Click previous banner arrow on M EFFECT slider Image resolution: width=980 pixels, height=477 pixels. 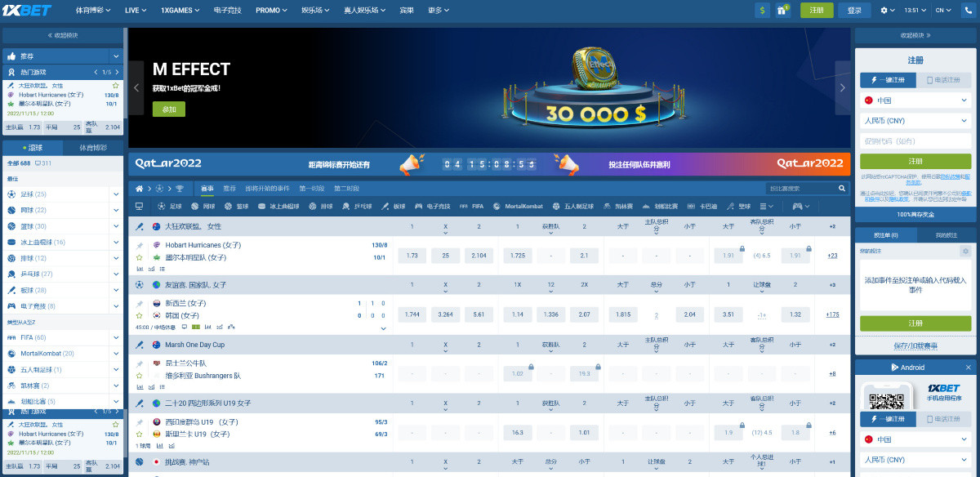(x=136, y=88)
